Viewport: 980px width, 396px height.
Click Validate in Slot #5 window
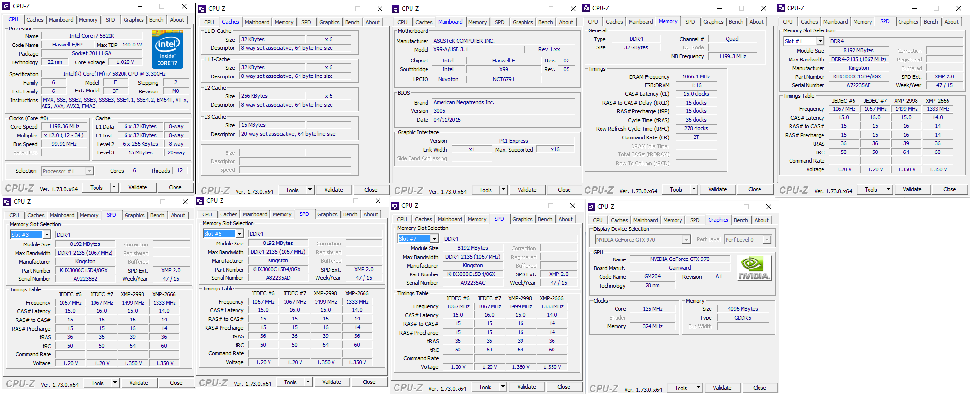(x=332, y=382)
